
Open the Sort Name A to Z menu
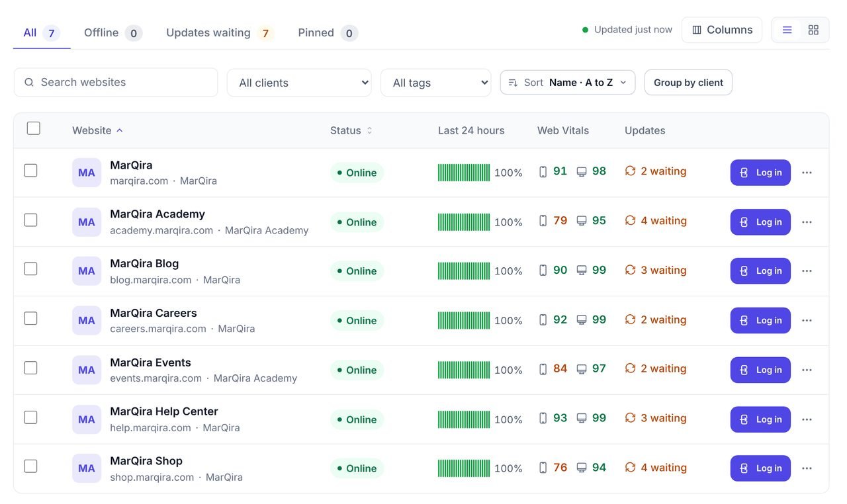[x=568, y=83]
